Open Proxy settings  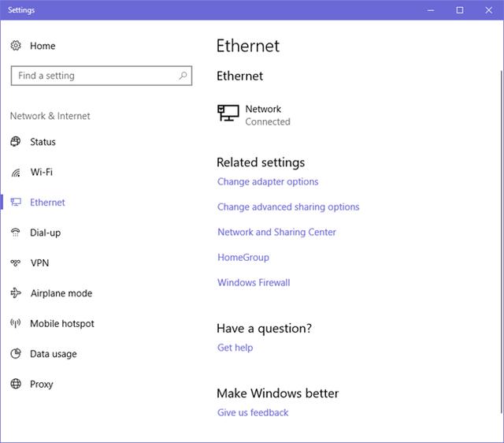click(x=42, y=384)
